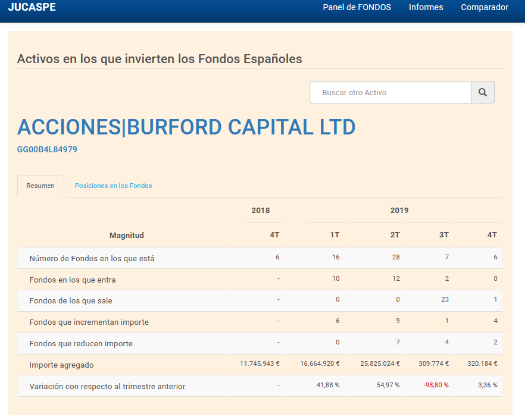Select the 'Fondos de los que sale' row label
This screenshot has width=525, height=420.
click(71, 301)
